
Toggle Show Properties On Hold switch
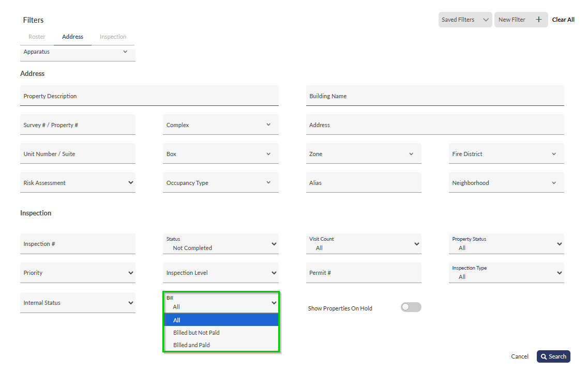click(411, 307)
